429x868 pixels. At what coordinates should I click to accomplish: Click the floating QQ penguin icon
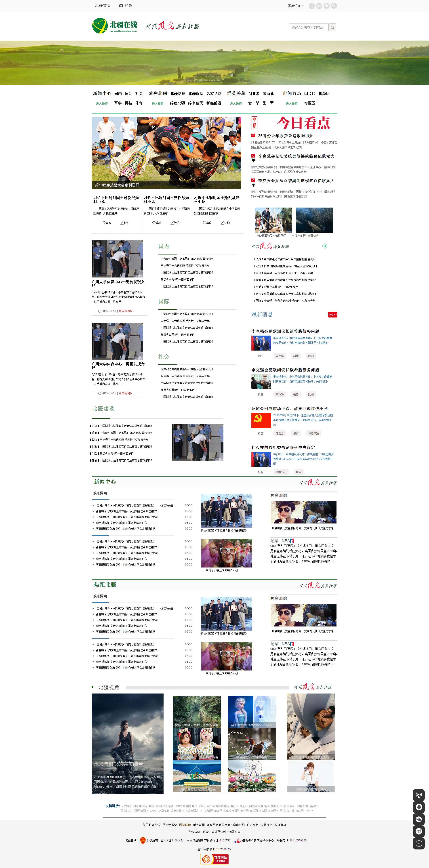[418, 807]
